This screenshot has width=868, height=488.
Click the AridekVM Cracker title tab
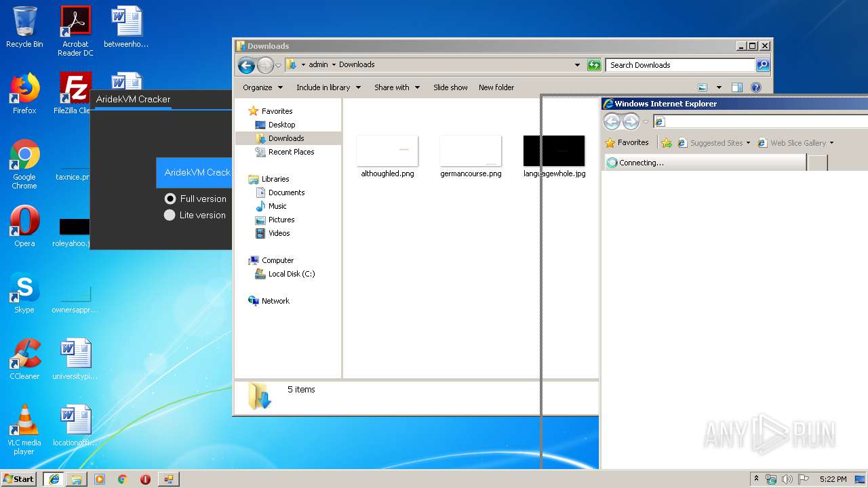133,99
